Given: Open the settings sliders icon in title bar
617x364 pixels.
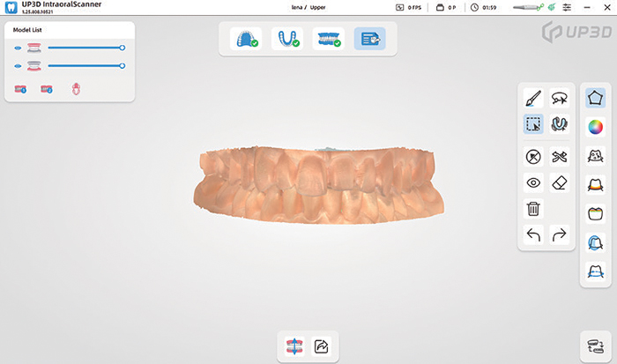Looking at the screenshot, I should [x=578, y=8].
